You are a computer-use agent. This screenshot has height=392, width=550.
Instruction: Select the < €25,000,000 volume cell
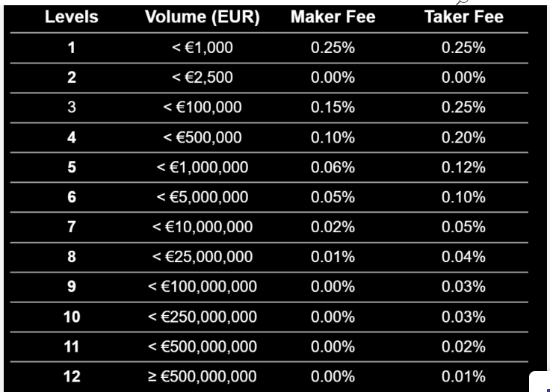(x=203, y=257)
